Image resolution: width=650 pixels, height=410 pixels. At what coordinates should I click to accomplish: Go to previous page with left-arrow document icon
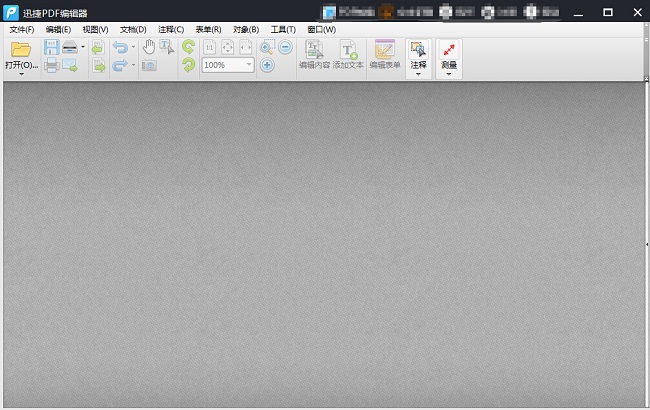coord(98,47)
